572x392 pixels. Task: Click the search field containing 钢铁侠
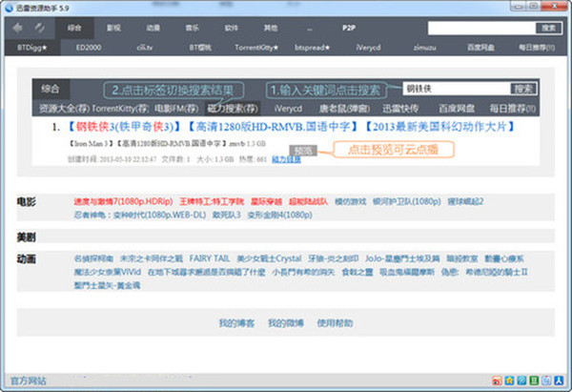pyautogui.click(x=457, y=89)
